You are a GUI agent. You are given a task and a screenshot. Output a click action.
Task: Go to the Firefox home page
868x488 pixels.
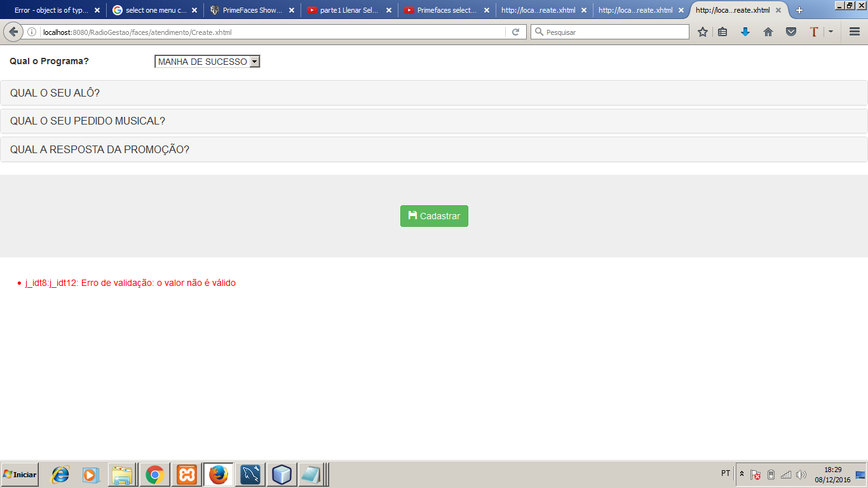[768, 31]
